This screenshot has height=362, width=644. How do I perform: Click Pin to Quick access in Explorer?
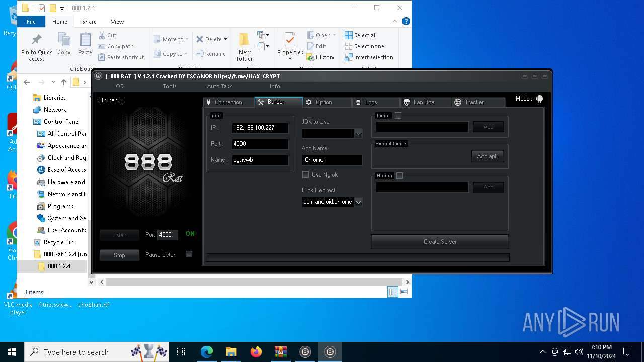pos(36,48)
